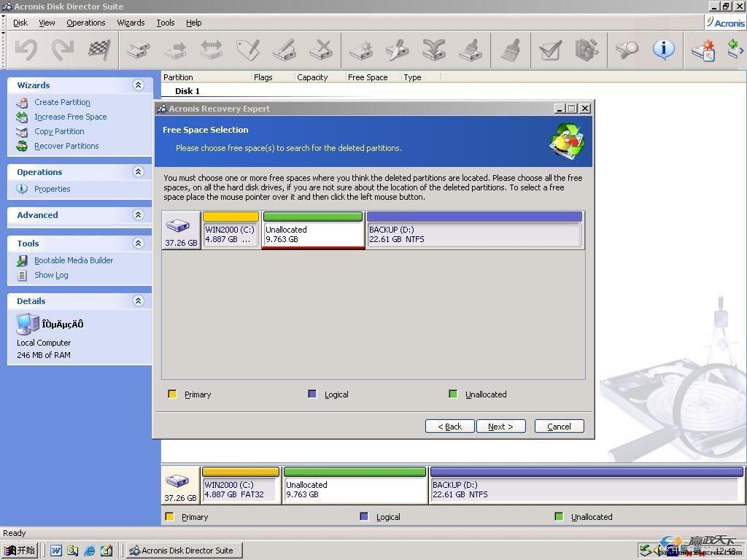Click yellow Primary swatch in dialog legend
The height and width of the screenshot is (560, 747).
[x=172, y=394]
